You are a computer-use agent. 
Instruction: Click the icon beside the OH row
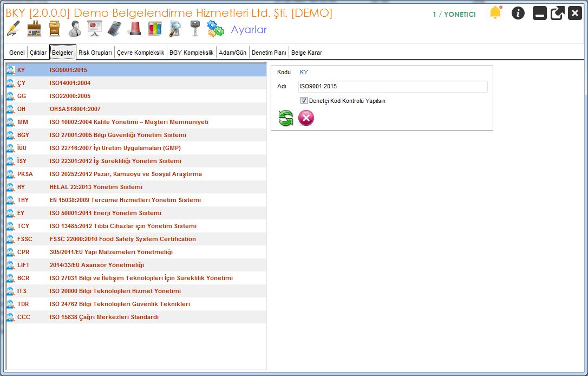click(x=11, y=109)
